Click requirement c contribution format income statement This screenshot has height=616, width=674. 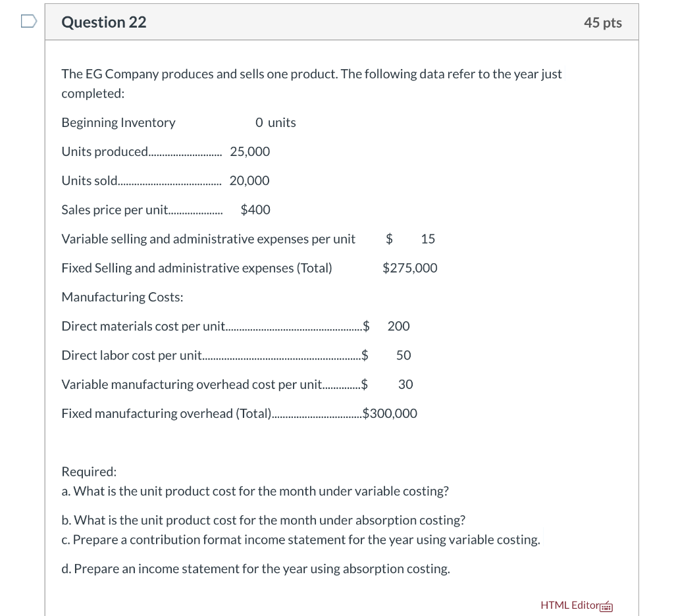tap(301, 539)
